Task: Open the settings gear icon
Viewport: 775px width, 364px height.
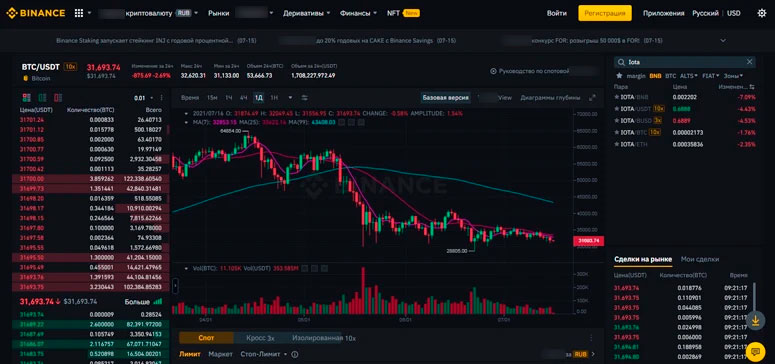Action: [x=762, y=13]
